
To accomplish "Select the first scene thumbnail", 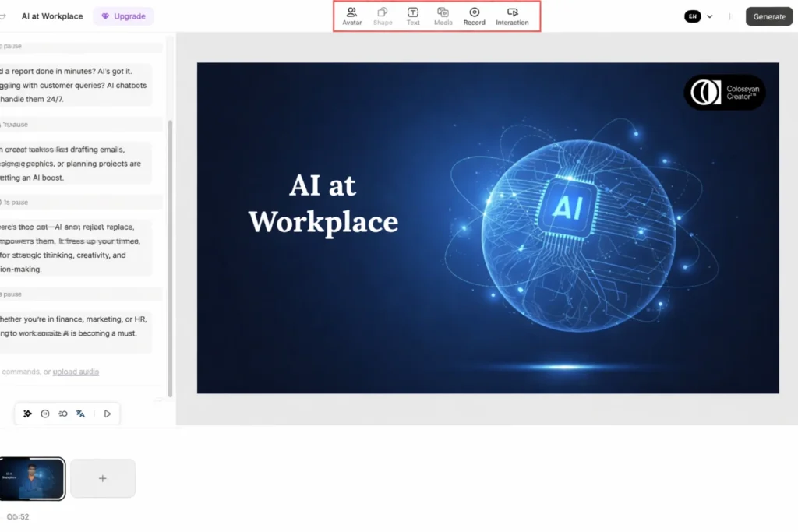I will pos(32,478).
